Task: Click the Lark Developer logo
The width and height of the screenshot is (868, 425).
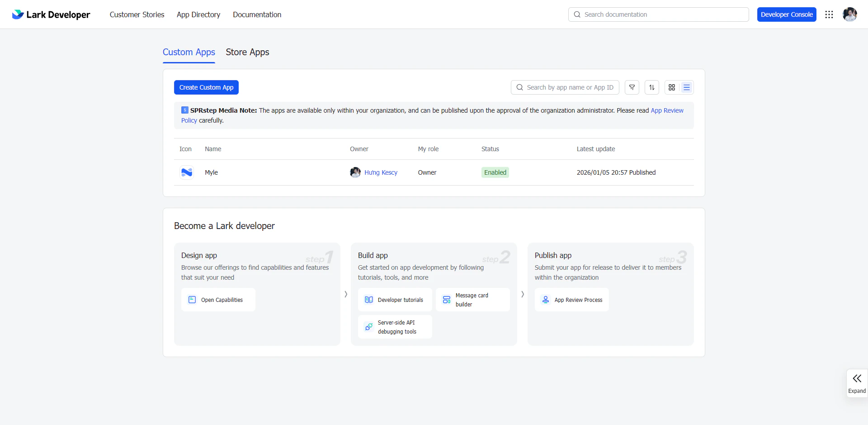Action: coord(51,14)
